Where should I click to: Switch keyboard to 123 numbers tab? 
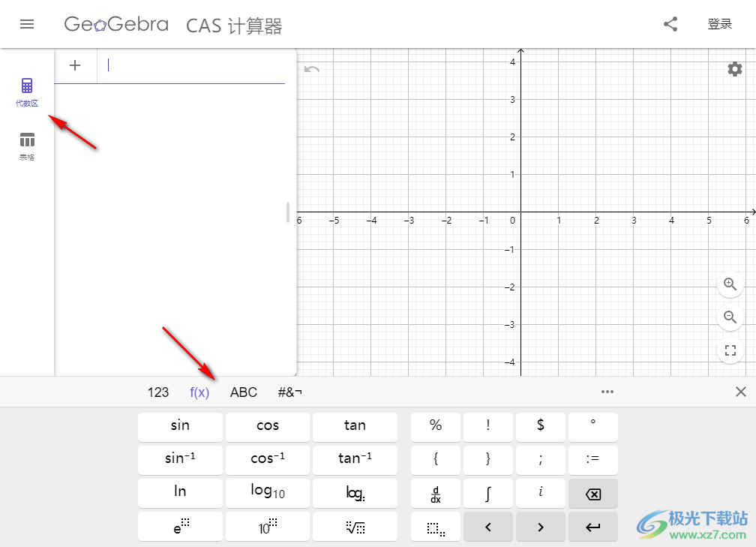157,392
